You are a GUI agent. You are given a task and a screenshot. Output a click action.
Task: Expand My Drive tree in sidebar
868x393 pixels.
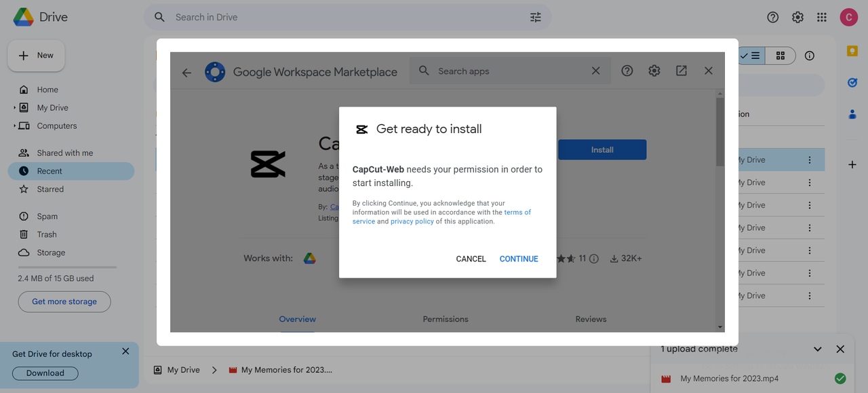click(14, 108)
